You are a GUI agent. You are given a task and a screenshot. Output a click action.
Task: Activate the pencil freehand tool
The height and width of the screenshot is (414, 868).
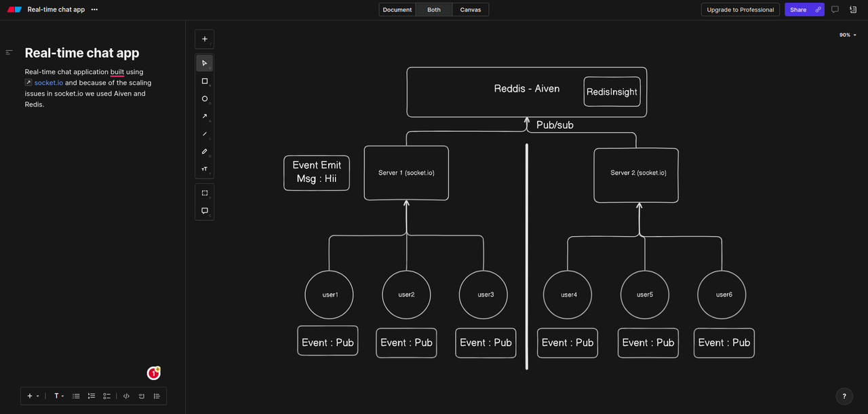coord(205,151)
